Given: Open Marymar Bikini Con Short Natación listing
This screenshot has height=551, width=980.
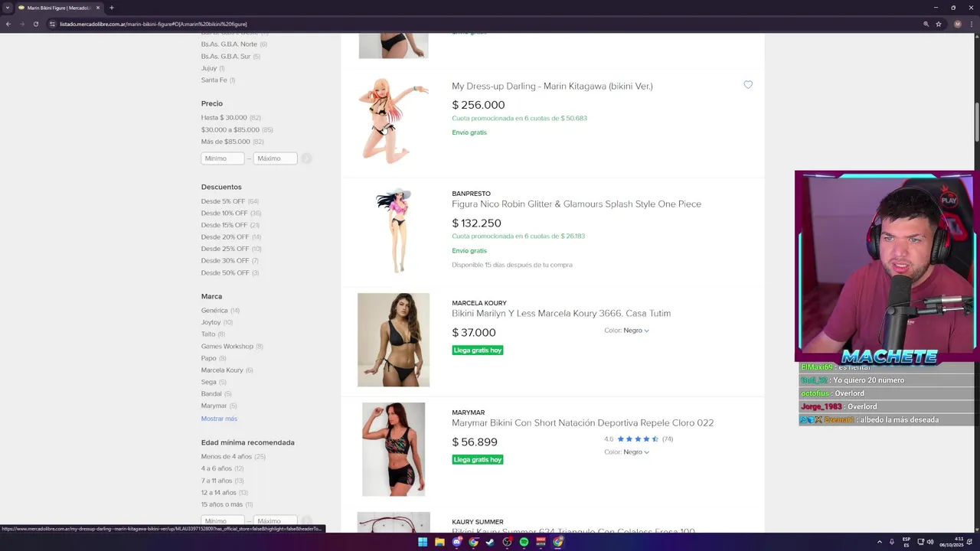Looking at the screenshot, I should click(583, 423).
